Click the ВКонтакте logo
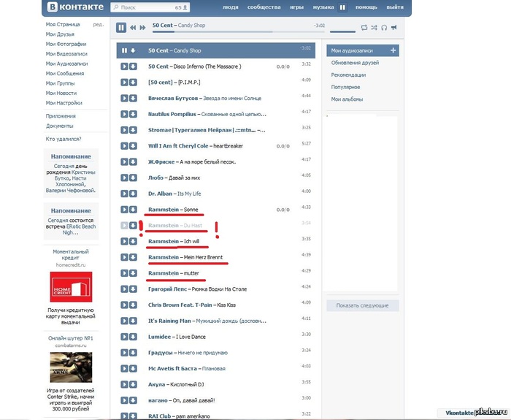The image size is (511, 420). (76, 7)
